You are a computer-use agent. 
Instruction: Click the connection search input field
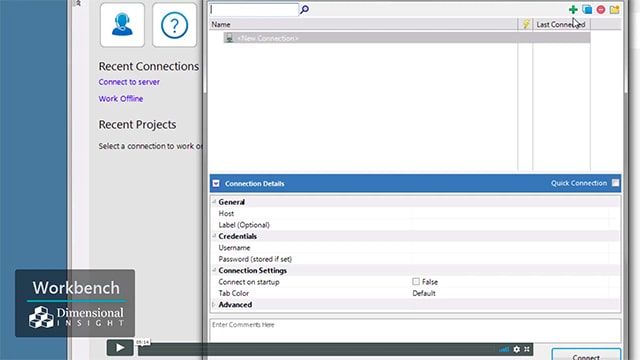pyautogui.click(x=254, y=9)
